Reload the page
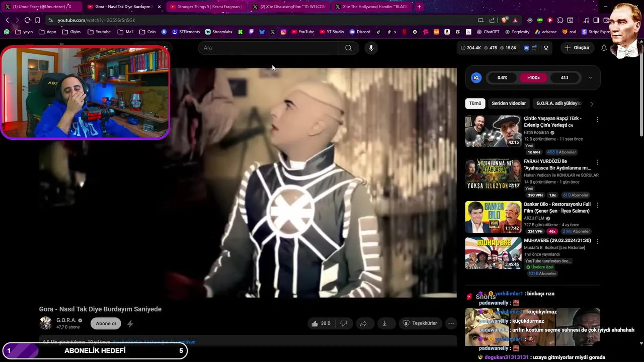Screen dimensions: 644x362 pos(27,20)
